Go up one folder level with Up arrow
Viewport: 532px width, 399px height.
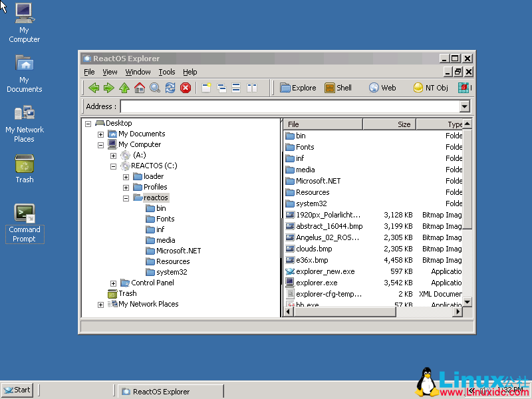click(124, 88)
